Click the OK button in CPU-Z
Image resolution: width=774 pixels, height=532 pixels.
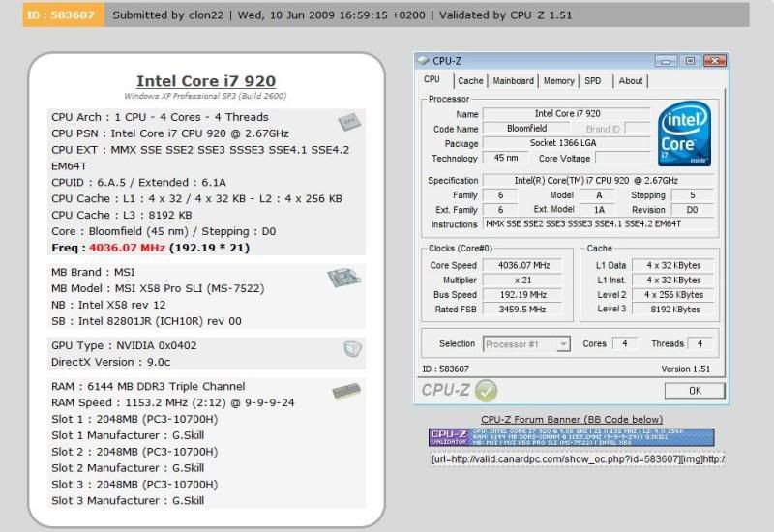[695, 391]
